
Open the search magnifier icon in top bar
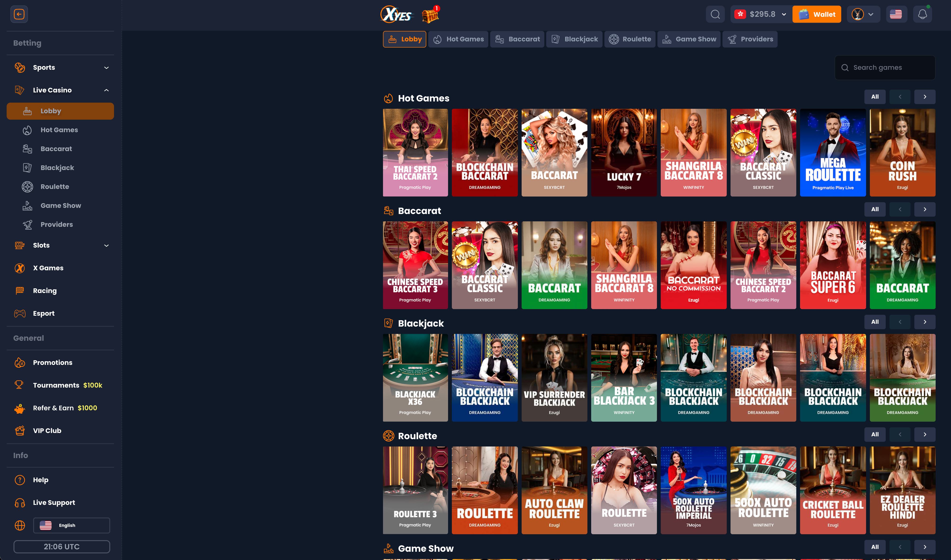715,14
